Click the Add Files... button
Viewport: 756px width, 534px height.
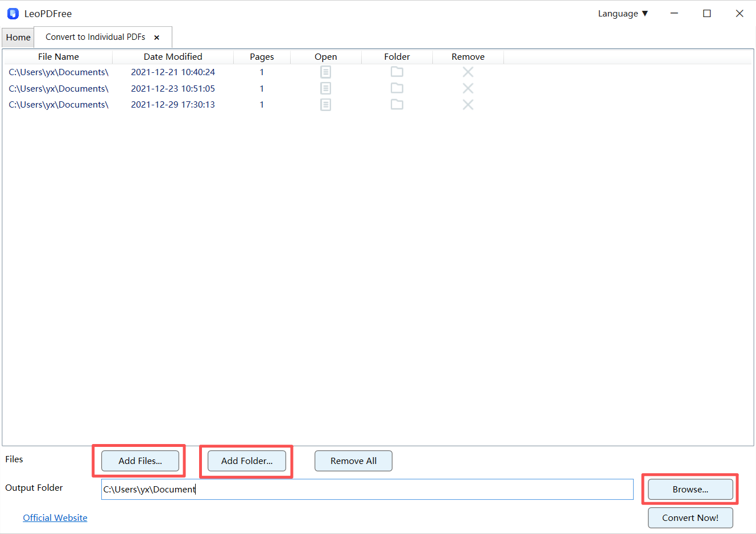(x=140, y=461)
